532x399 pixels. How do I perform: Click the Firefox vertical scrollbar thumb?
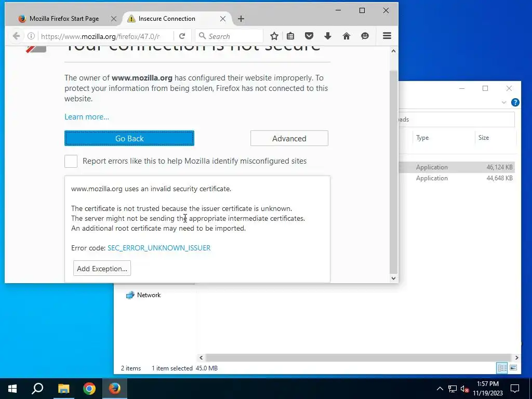point(393,171)
